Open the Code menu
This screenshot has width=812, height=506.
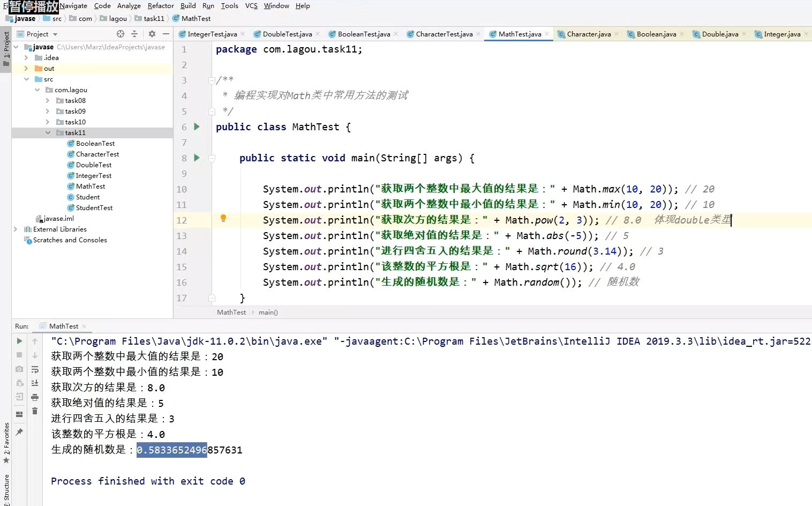[x=102, y=6]
